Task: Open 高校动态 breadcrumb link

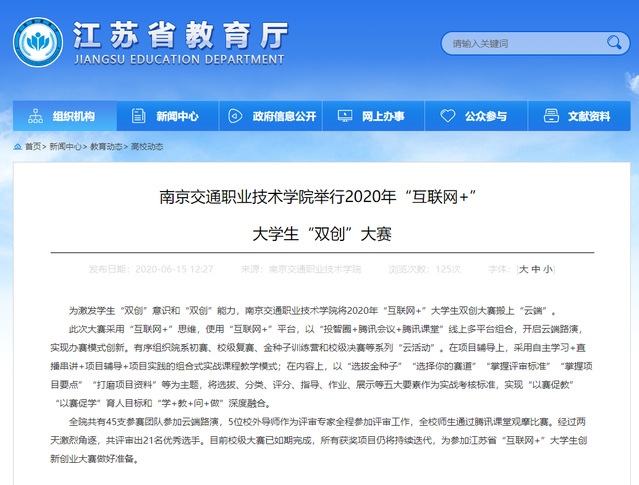Action: (x=147, y=146)
